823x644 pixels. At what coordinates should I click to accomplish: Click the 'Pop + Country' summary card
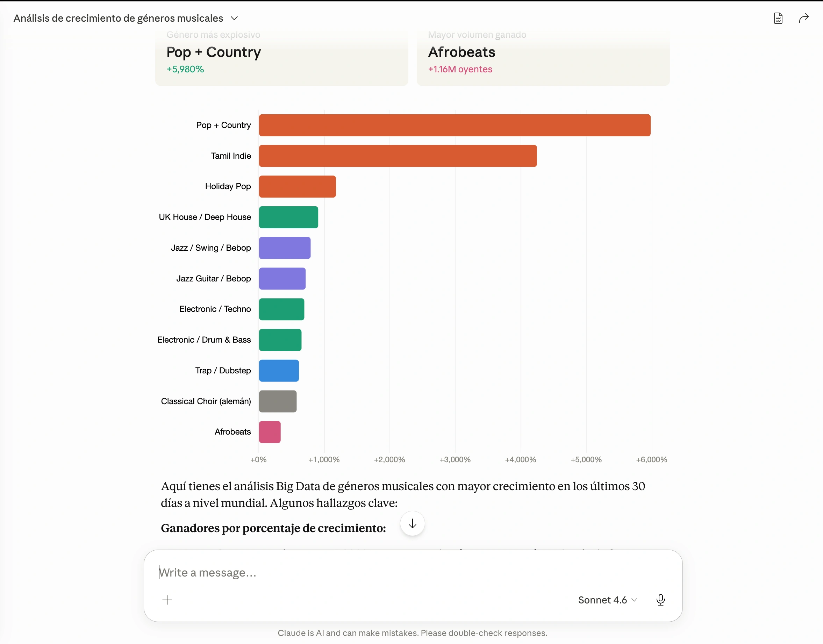[281, 57]
